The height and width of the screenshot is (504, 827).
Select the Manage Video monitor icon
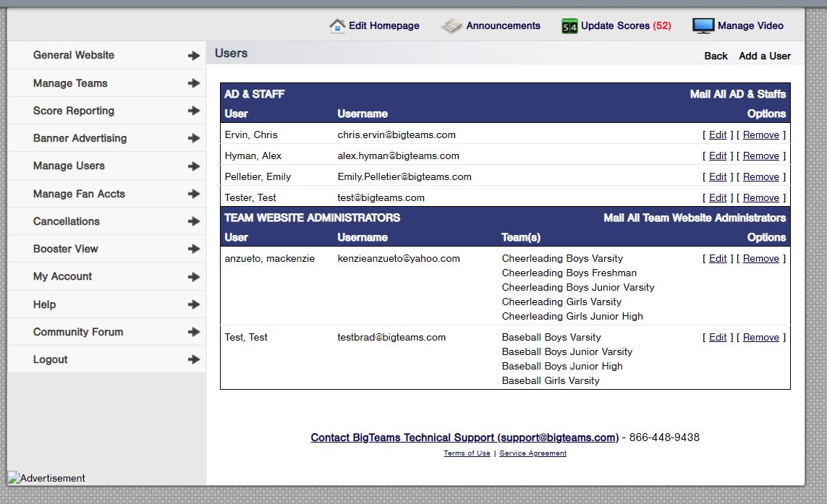click(702, 25)
